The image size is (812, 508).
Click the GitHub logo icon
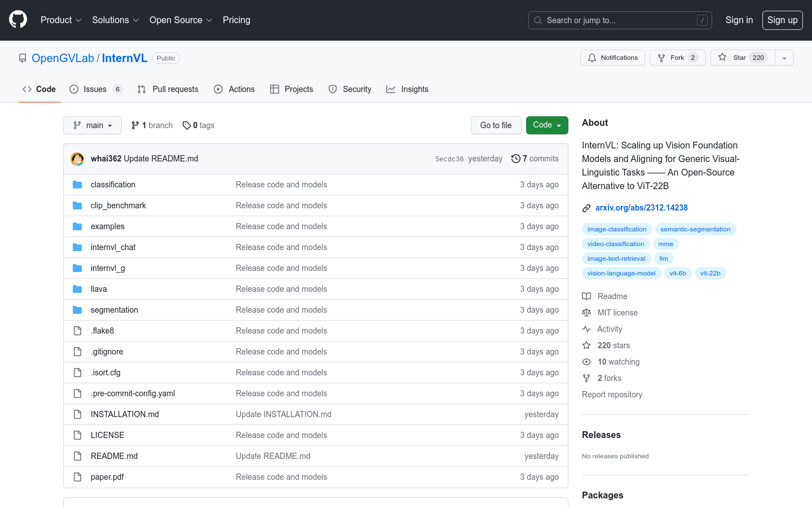point(18,20)
